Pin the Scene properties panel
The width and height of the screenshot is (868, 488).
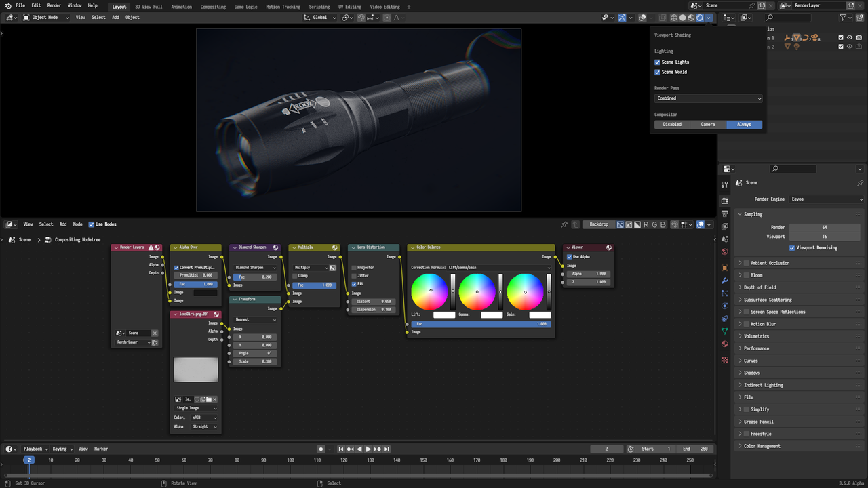click(861, 183)
